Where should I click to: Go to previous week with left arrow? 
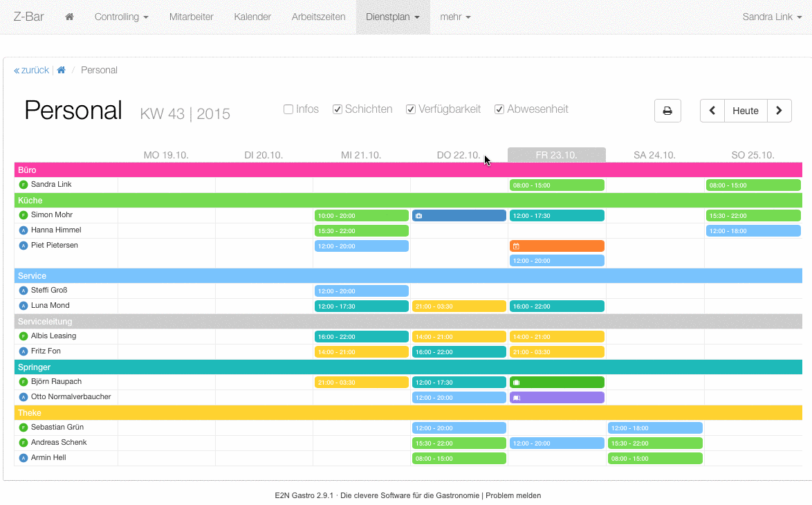pyautogui.click(x=712, y=111)
